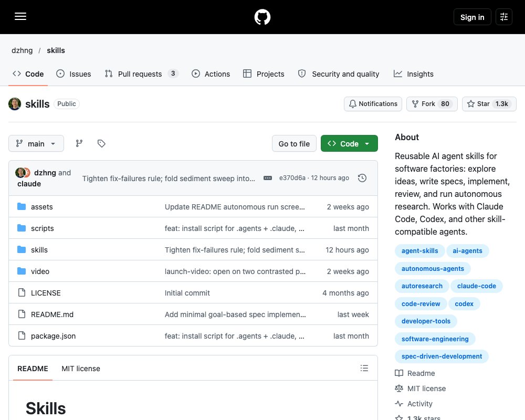Open the package.json file
This screenshot has height=420, width=525.
tap(53, 336)
